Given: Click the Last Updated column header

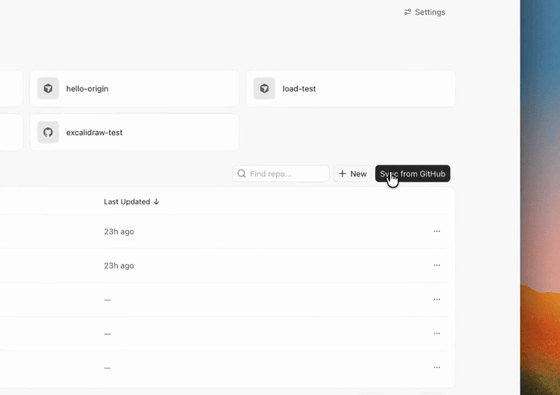Looking at the screenshot, I should [131, 202].
